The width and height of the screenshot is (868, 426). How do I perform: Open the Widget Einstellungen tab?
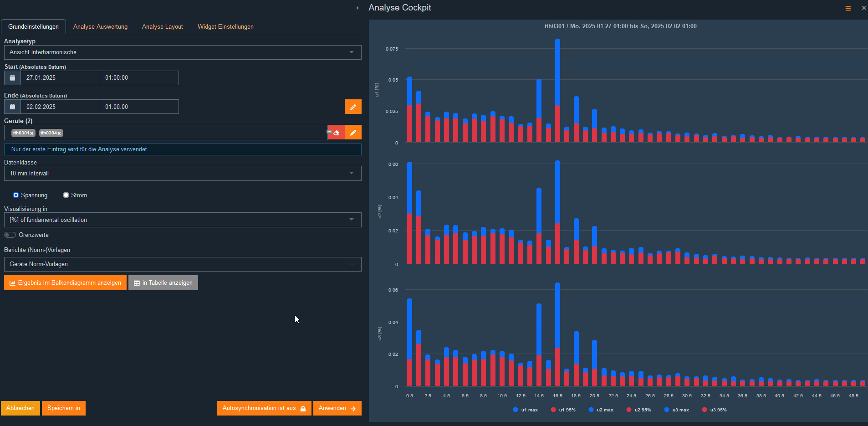(x=225, y=26)
